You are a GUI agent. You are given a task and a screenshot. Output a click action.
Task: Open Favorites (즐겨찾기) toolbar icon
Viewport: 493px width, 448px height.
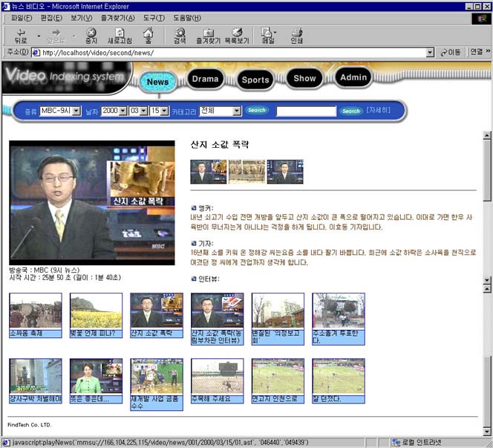[x=209, y=36]
